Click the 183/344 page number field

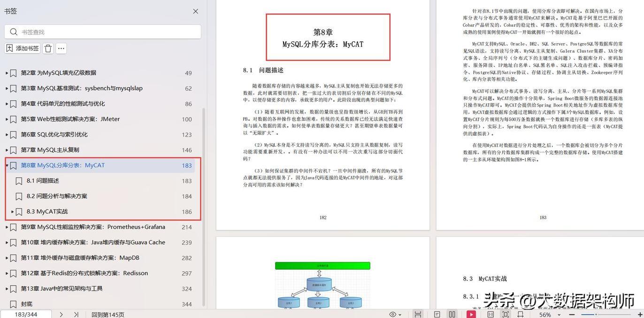(26, 314)
